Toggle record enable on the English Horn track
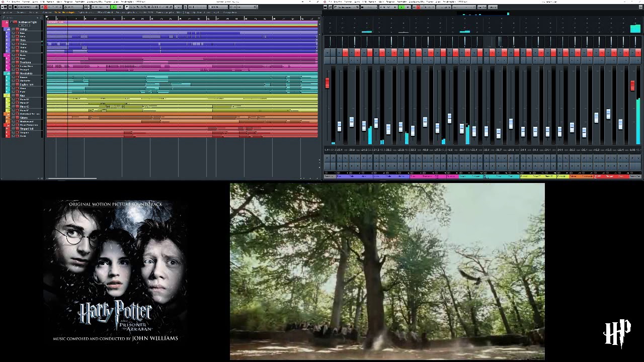This screenshot has height=362, width=644. (x=17, y=84)
